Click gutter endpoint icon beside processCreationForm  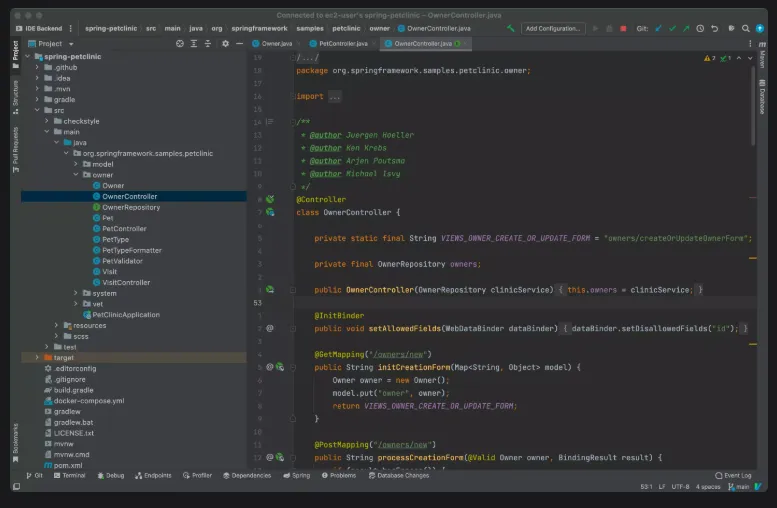click(x=280, y=457)
